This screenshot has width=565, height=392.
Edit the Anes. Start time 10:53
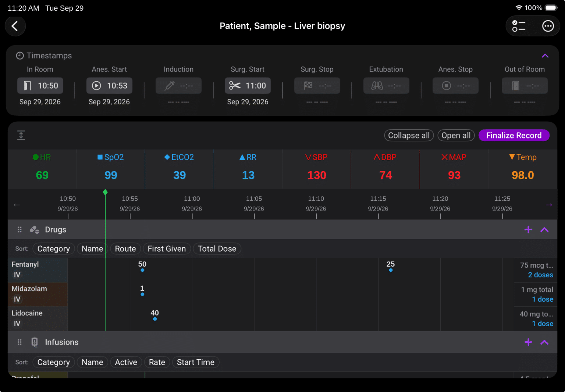tap(109, 86)
